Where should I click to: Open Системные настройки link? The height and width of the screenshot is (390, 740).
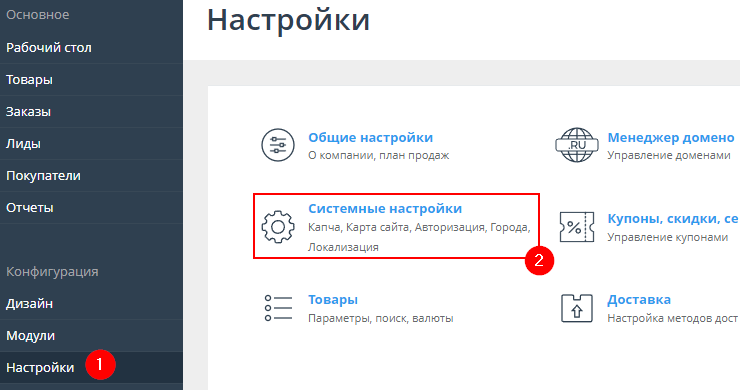(385, 209)
